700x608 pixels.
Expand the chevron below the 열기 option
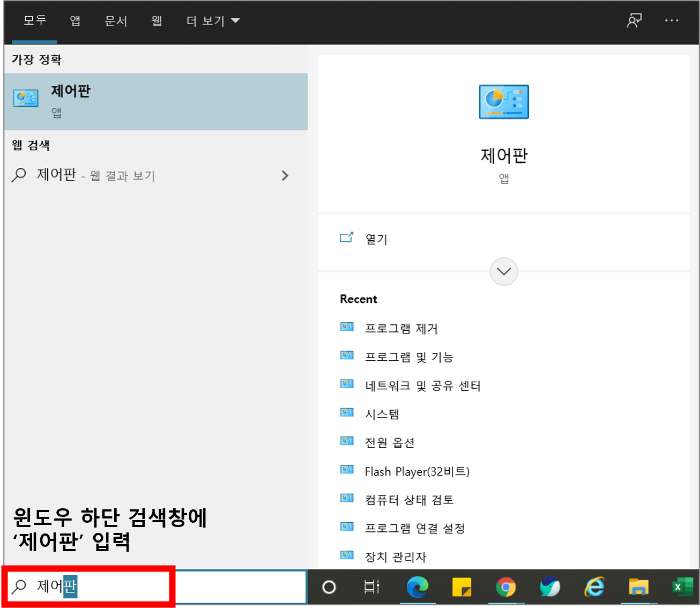[503, 271]
